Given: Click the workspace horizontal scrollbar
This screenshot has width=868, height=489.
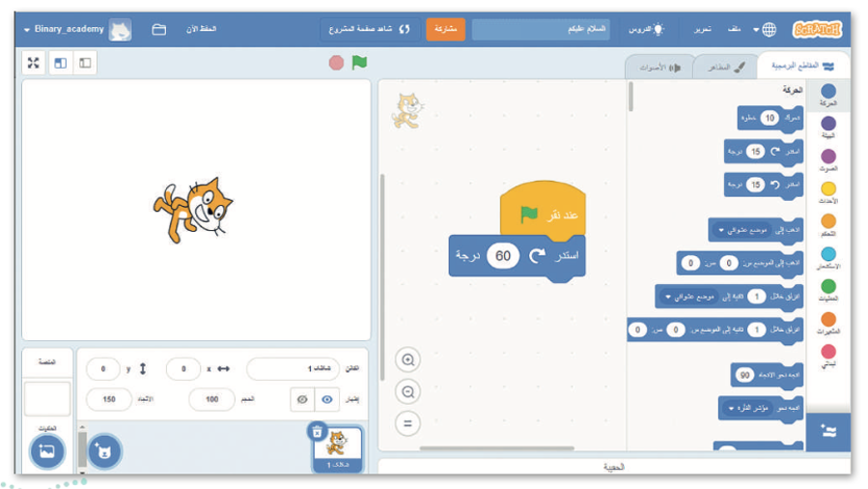Looking at the screenshot, I should (x=496, y=448).
